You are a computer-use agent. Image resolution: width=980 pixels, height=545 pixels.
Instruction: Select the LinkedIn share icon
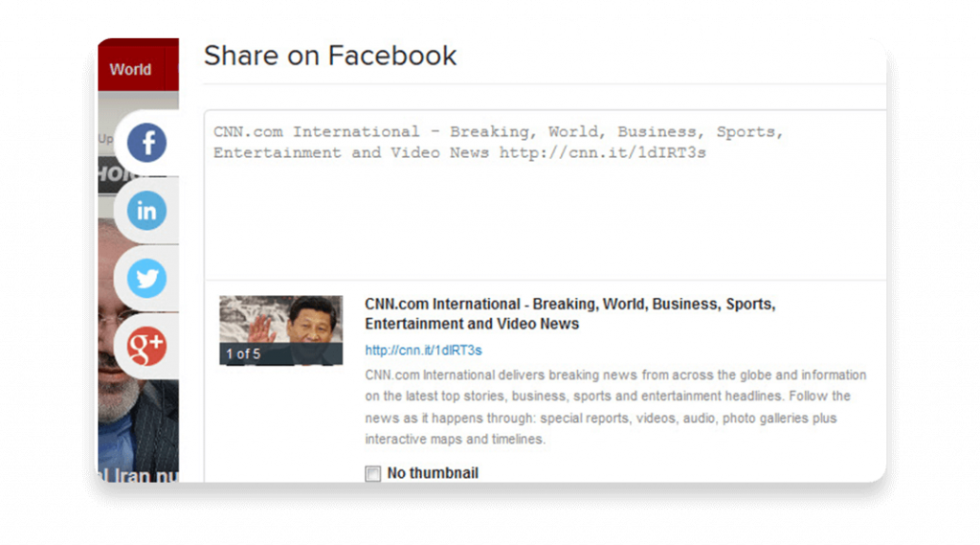[146, 211]
